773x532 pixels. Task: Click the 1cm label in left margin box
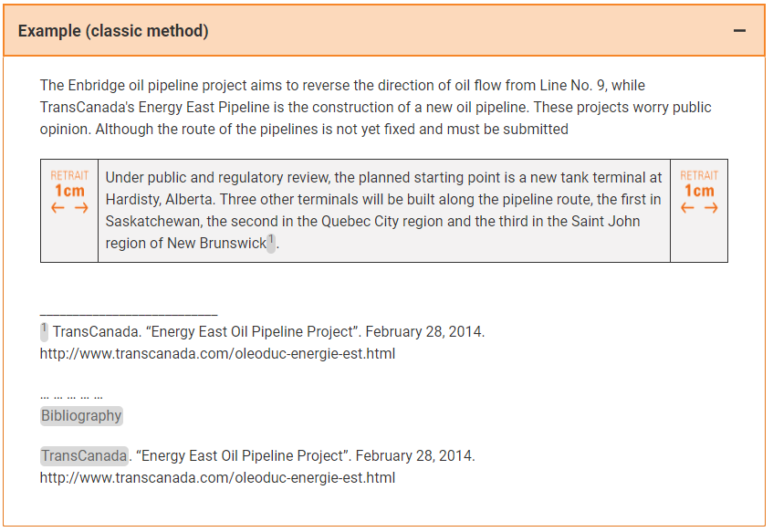coord(69,191)
